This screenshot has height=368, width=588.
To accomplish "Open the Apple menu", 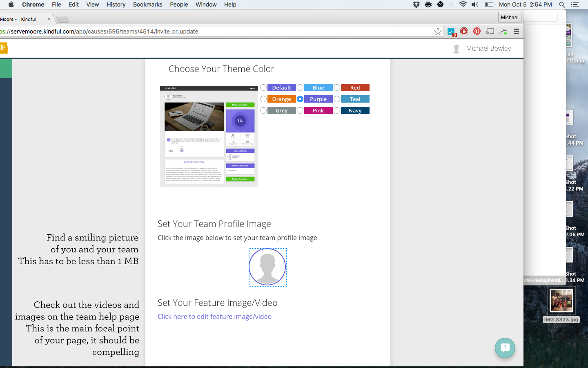I will tap(11, 4).
